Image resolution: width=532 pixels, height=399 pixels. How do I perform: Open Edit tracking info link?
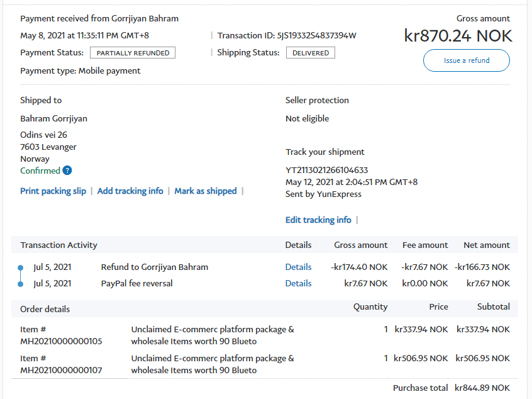[318, 220]
